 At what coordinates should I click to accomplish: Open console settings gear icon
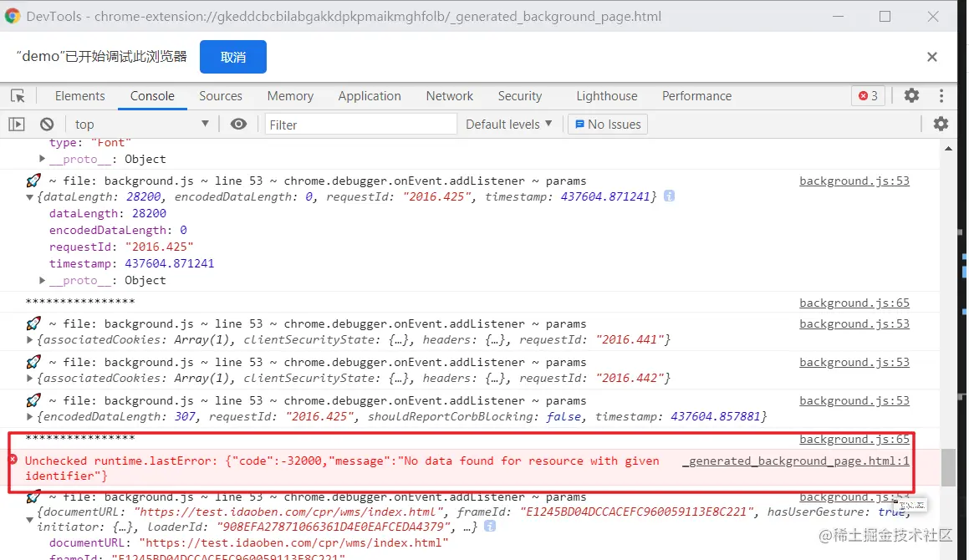coord(941,124)
